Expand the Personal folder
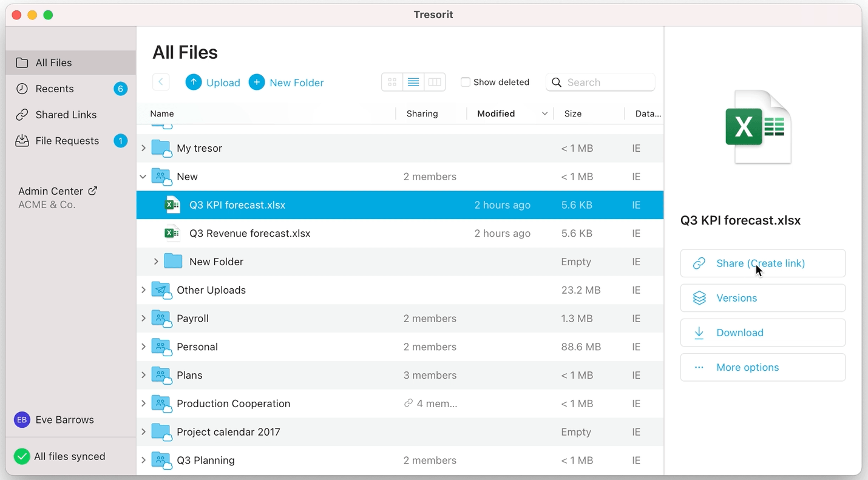Viewport: 868px width, 480px height. tap(143, 347)
